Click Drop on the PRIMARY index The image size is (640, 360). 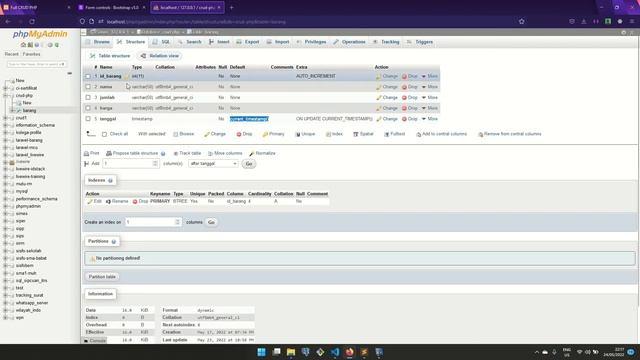click(140, 202)
